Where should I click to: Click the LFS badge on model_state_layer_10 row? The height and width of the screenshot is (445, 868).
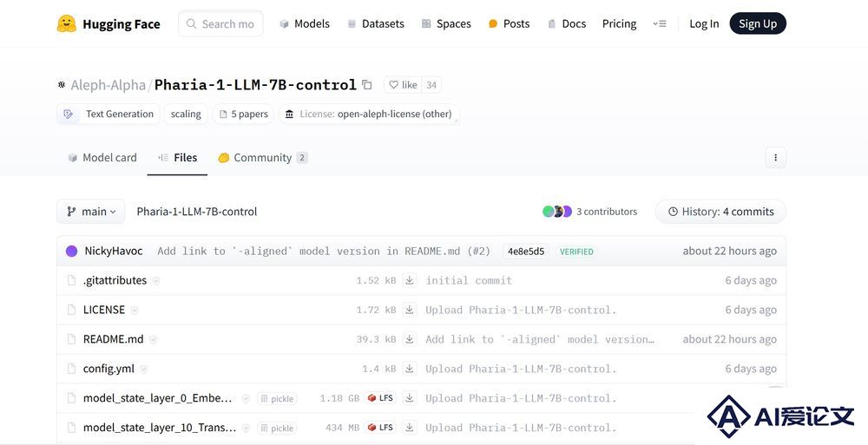[x=380, y=428]
